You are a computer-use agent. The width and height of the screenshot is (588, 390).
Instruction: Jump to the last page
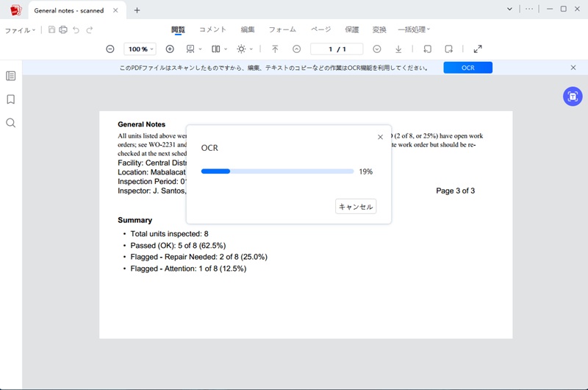point(398,49)
